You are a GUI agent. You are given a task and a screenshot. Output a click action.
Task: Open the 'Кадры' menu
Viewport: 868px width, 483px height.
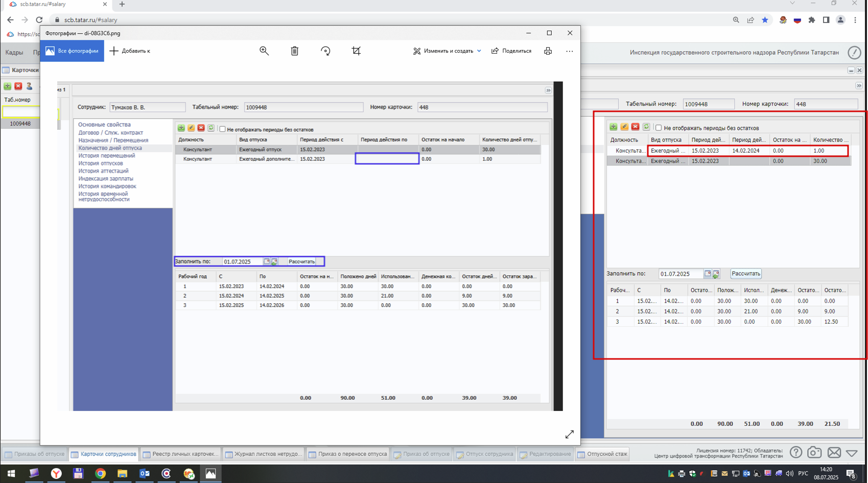[x=14, y=52]
